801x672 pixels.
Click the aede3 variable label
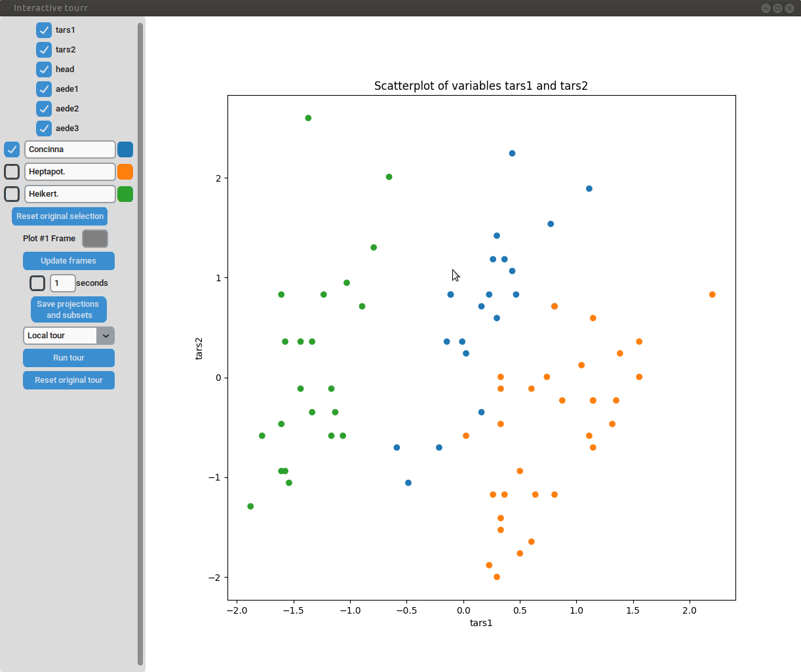point(67,128)
